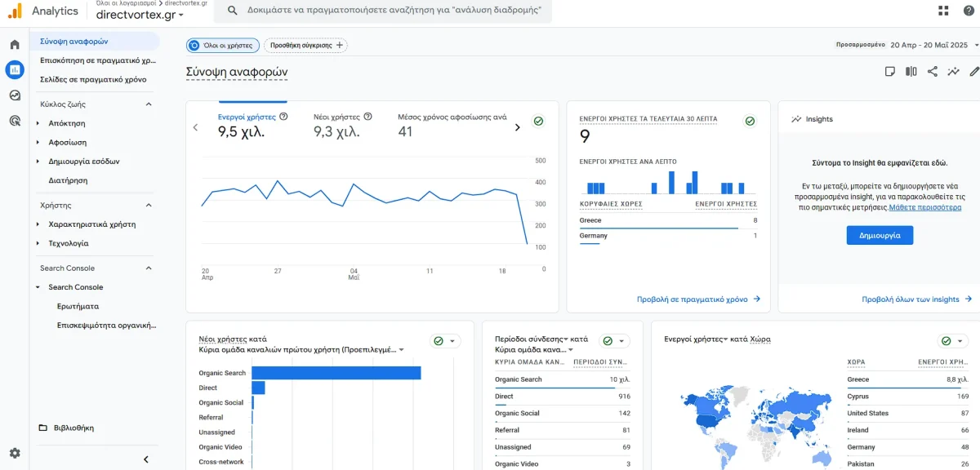Viewport: 980px width, 470px height.
Task: Open Προβολή σε πραγματικό χρόνο link
Action: click(x=699, y=299)
